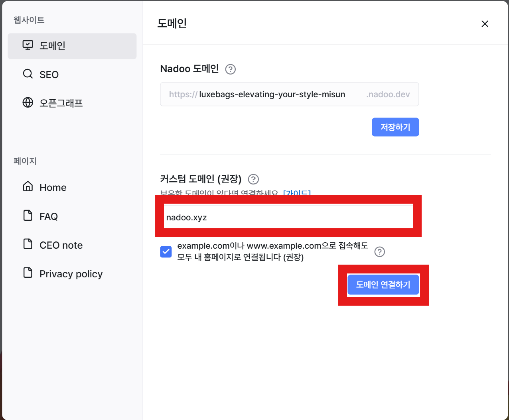This screenshot has width=509, height=420.
Task: Click the 도메인 dialog title
Action: (172, 23)
